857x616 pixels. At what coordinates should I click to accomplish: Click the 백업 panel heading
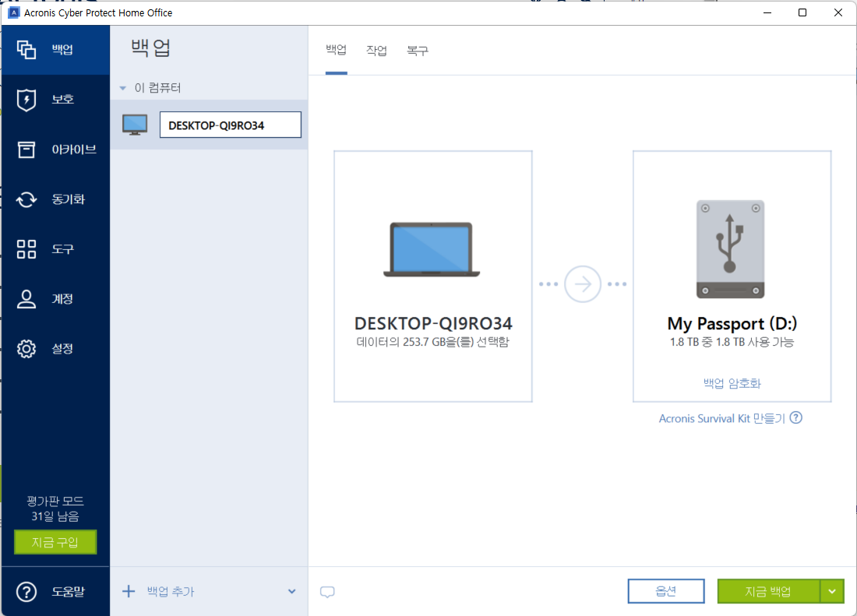[x=151, y=48]
